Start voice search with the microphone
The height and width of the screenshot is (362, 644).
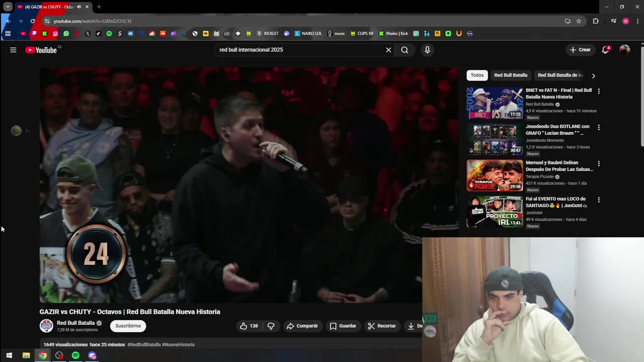(427, 50)
